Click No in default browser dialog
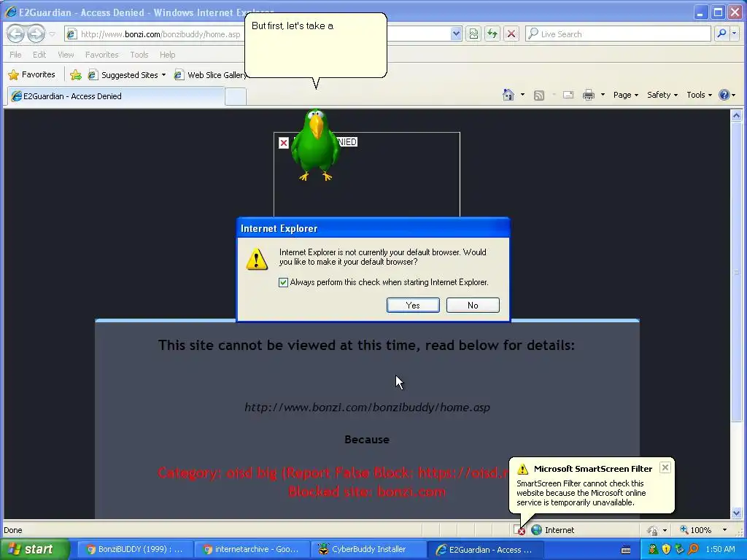 point(473,306)
